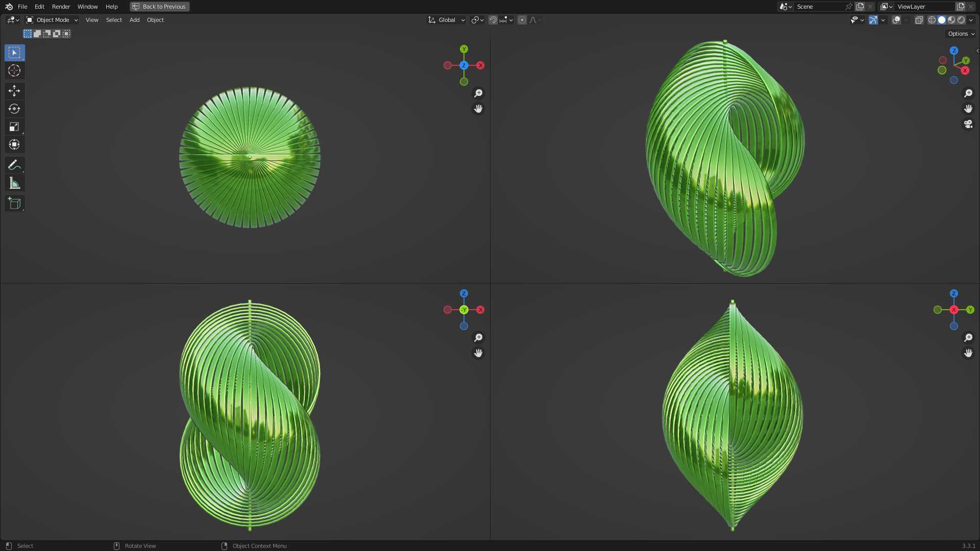Screen dimensions: 980x551
Task: Open the Object Mode dropdown
Action: pyautogui.click(x=52, y=20)
